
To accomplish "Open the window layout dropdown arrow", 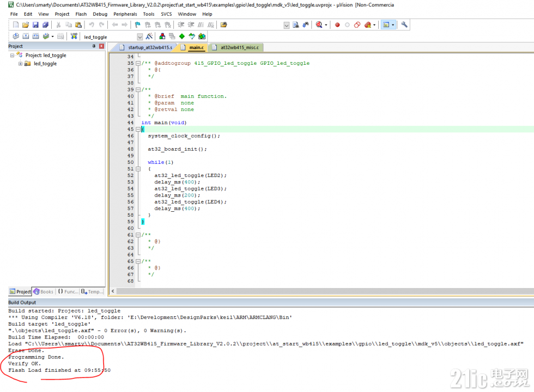I will (x=393, y=25).
